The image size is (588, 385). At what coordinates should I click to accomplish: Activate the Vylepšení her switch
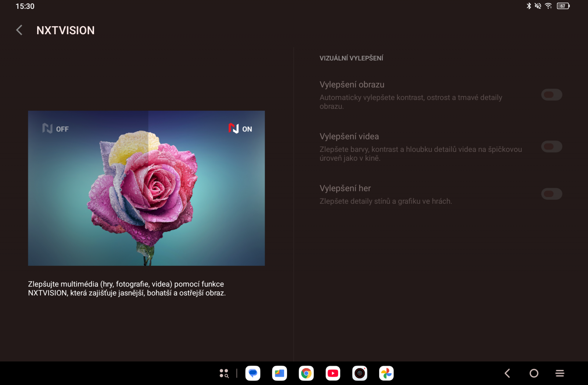(x=551, y=194)
